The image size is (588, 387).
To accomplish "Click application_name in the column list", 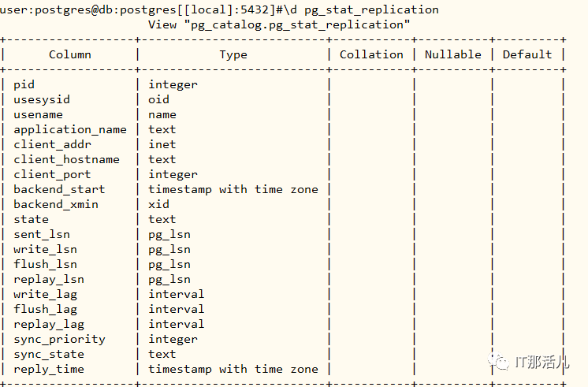I will click(x=70, y=130).
